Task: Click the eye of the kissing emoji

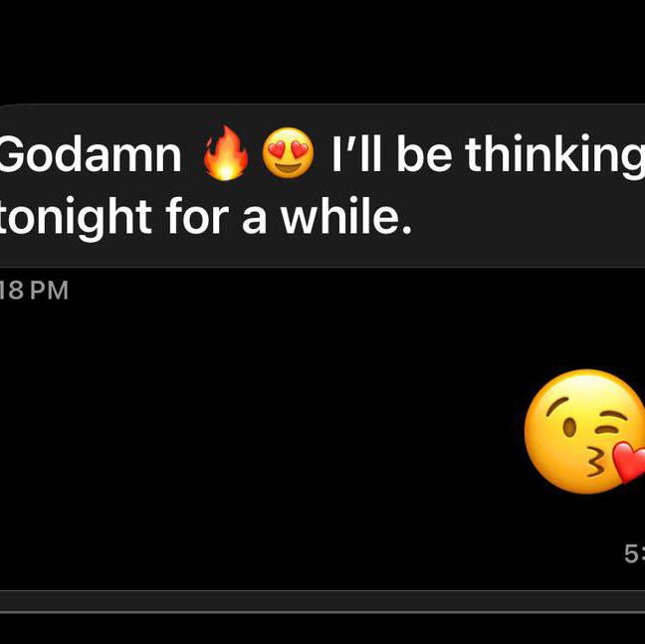Action: click(x=569, y=428)
